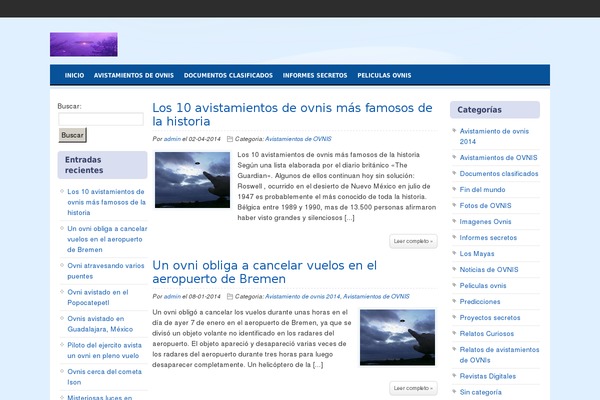Viewport: 600px width, 400px height.
Task: Open recent entry Ovnis cerca del cometa Ison
Action: pos(104,377)
